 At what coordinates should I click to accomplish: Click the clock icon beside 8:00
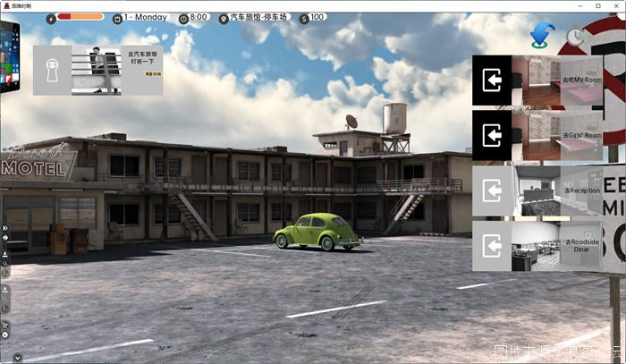(x=183, y=17)
